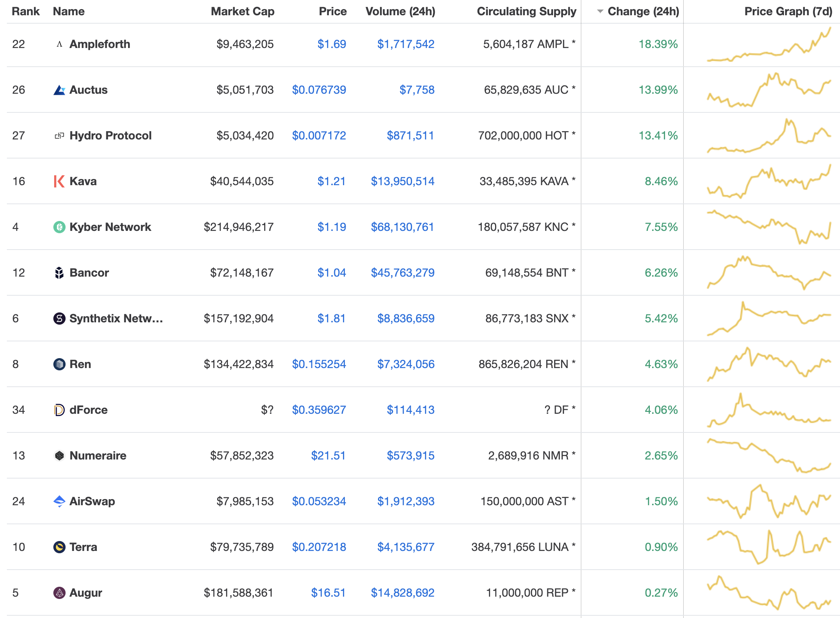Sort table by Market Cap header
Viewport: 840px width, 618px height.
242,11
